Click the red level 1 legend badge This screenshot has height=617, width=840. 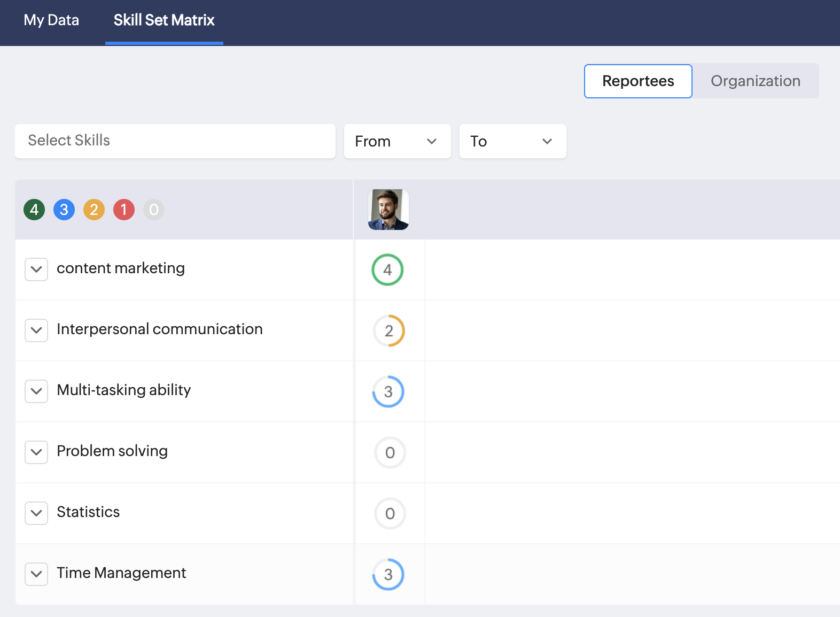[x=124, y=210]
